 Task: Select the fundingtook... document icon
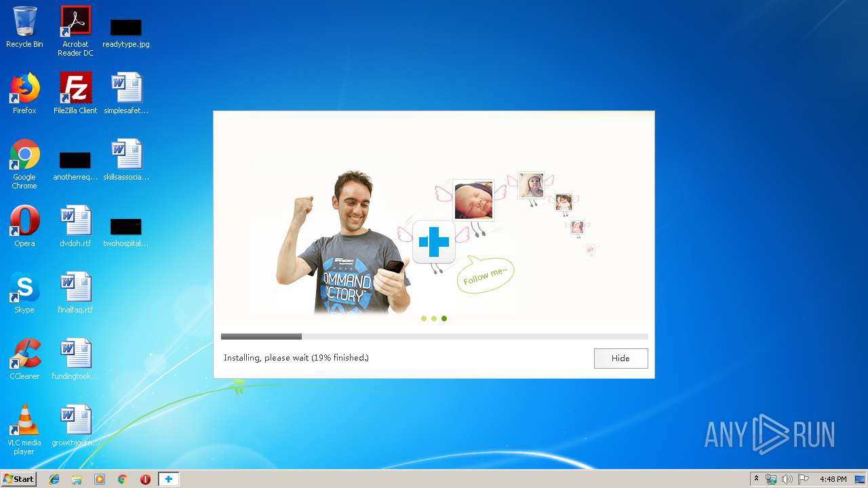[75, 359]
